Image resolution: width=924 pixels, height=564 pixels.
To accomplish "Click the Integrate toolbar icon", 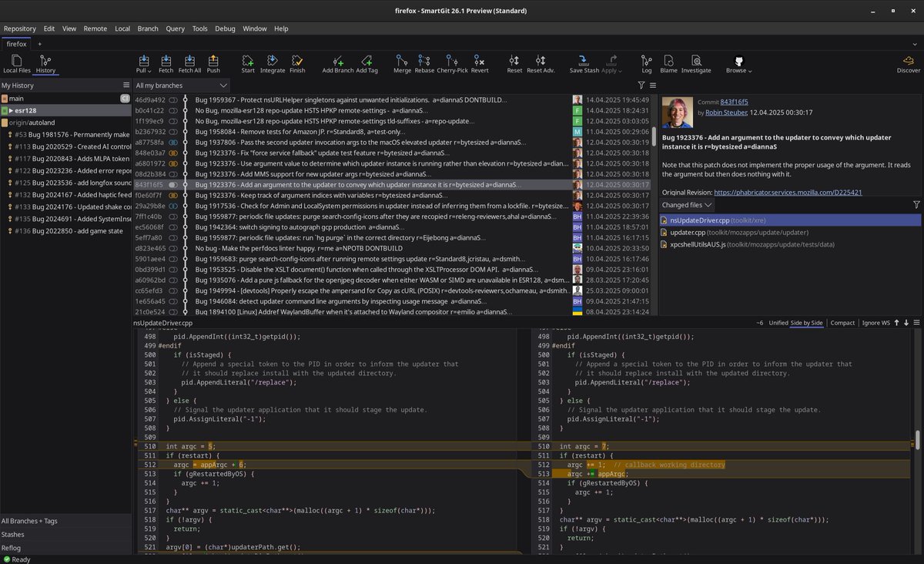I will (273, 63).
